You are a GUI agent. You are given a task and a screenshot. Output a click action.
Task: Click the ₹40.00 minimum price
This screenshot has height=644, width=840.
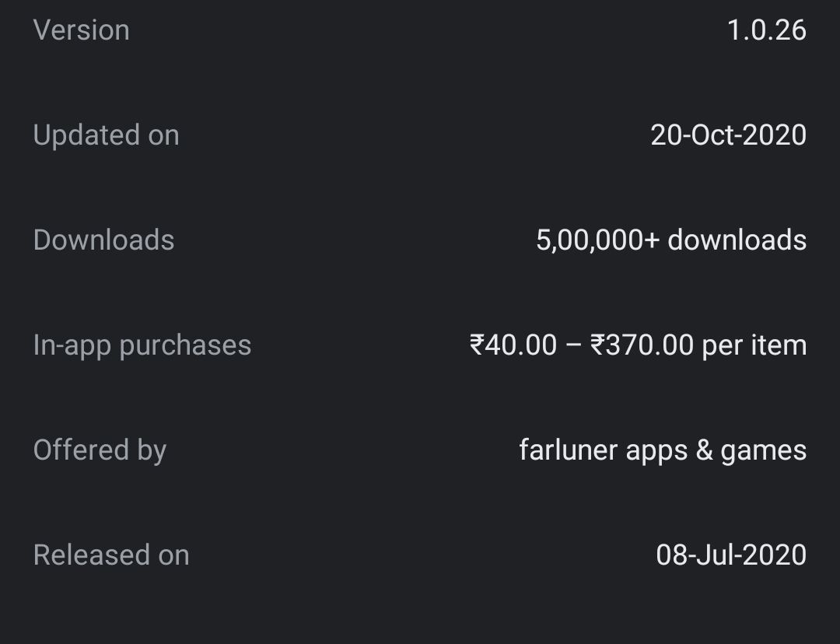point(513,345)
